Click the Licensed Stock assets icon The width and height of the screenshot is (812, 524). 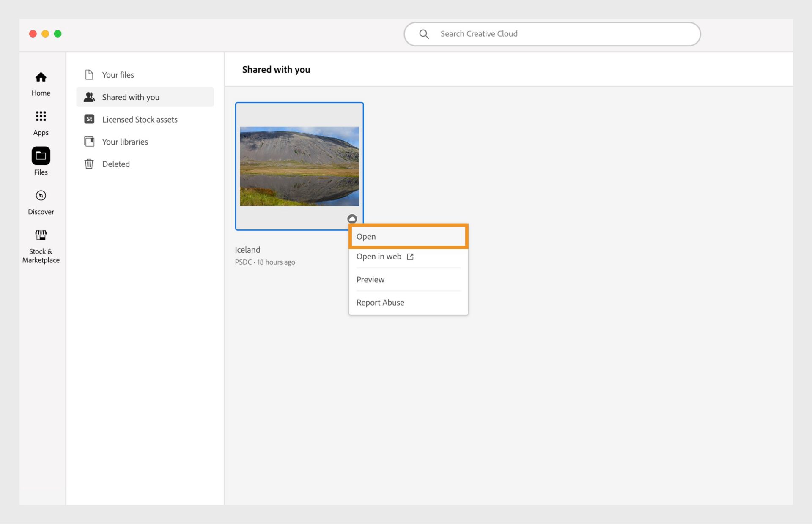(x=88, y=119)
